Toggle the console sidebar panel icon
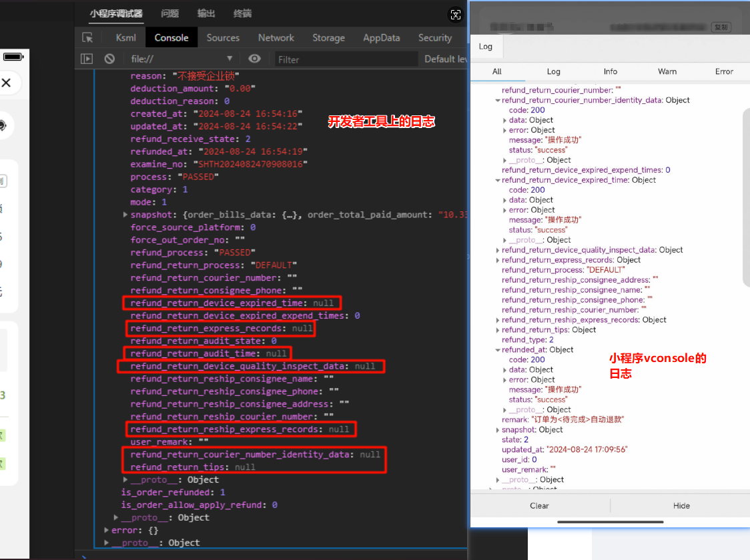The height and width of the screenshot is (560, 750). 87,59
